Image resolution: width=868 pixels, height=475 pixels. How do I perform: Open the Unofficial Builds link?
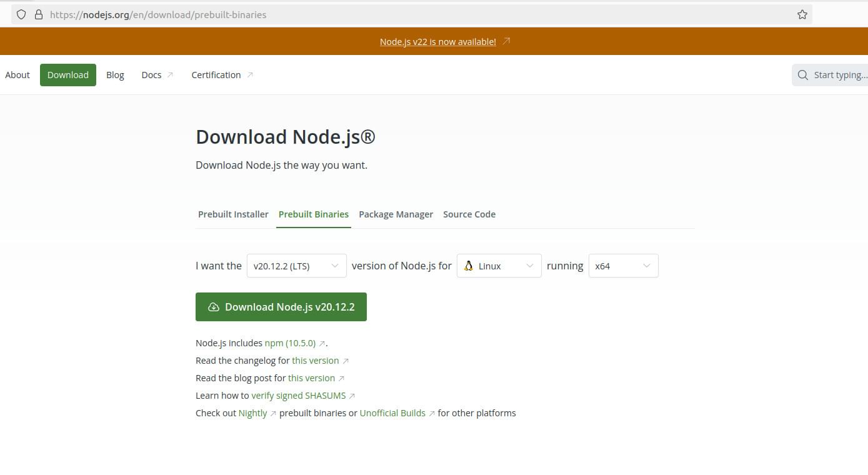coord(393,413)
